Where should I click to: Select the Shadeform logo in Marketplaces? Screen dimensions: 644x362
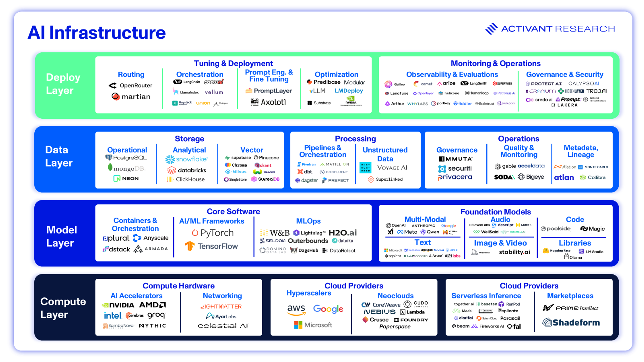pyautogui.click(x=571, y=322)
